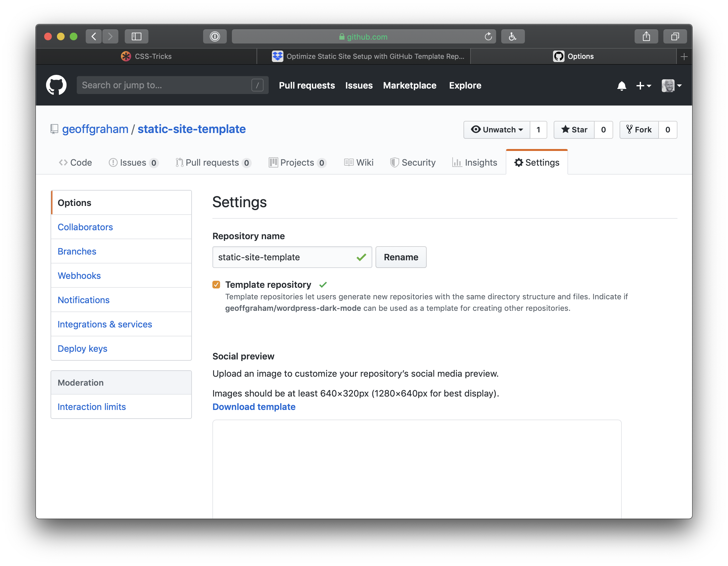Click the Branches sidebar link
The image size is (728, 566).
tap(77, 251)
